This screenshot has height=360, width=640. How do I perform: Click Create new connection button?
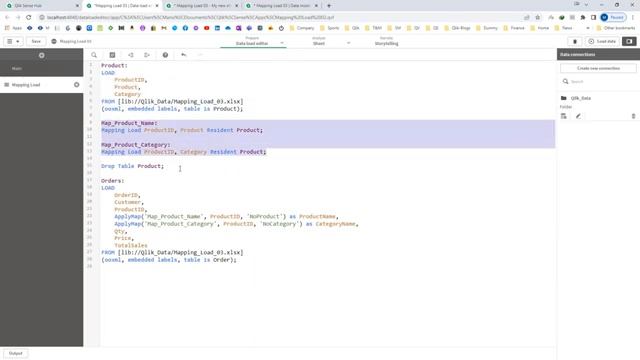click(598, 69)
